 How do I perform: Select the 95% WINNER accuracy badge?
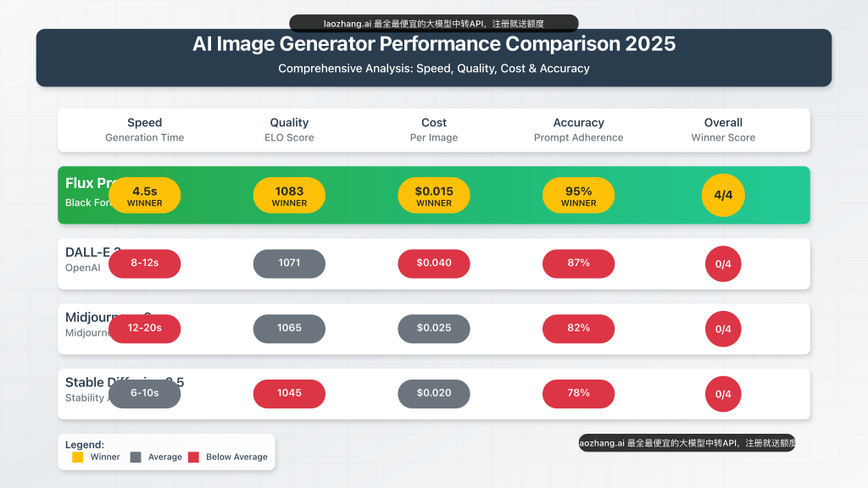[578, 196]
